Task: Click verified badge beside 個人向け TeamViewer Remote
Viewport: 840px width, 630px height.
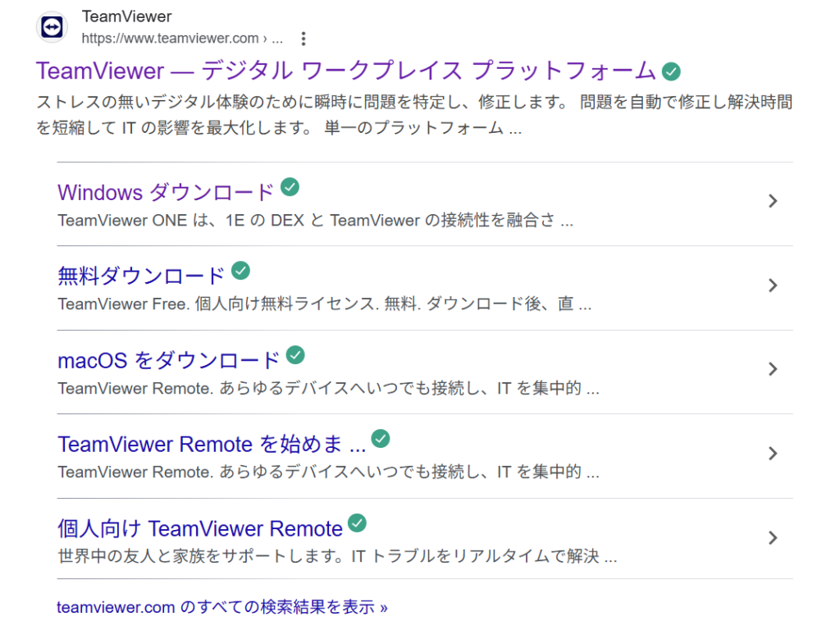Action: [357, 523]
